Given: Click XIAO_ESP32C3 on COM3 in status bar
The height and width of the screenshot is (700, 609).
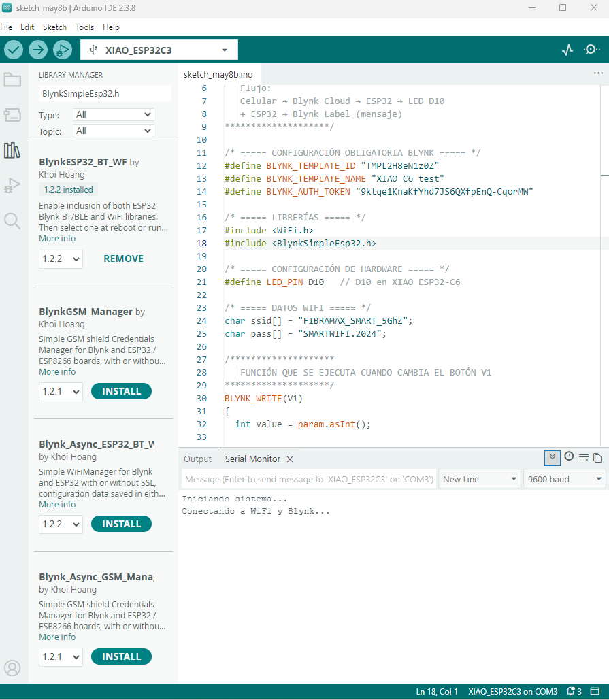Looking at the screenshot, I should click(x=512, y=692).
